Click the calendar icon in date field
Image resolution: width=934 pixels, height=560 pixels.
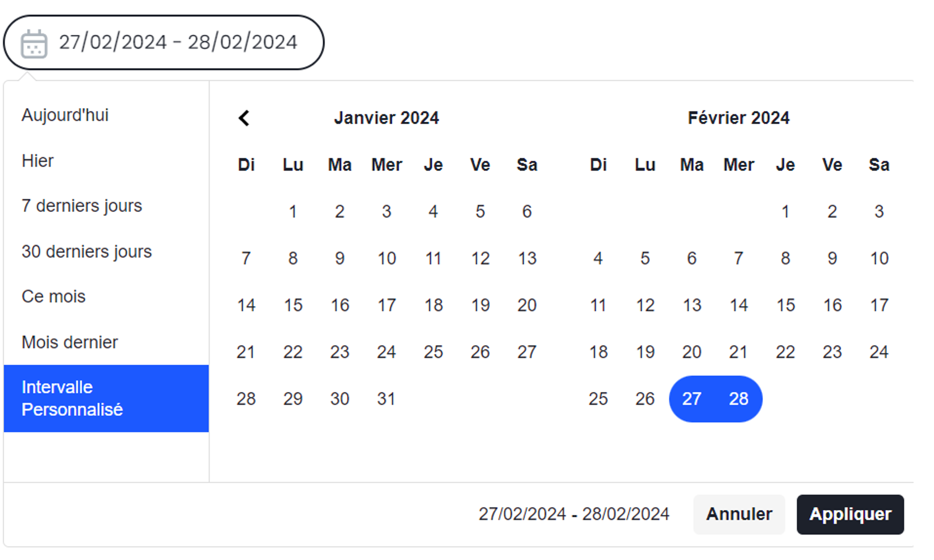point(34,44)
